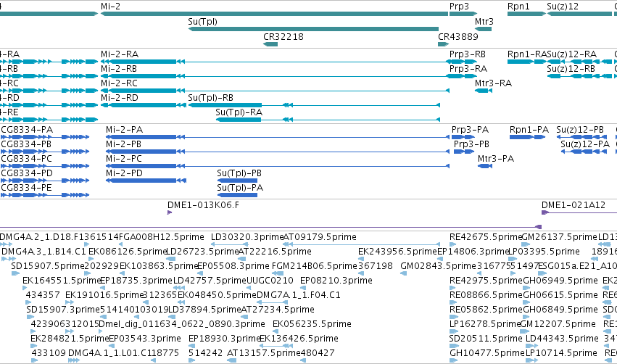
Task: Select protein CG8334-PA
Action: pos(27,130)
